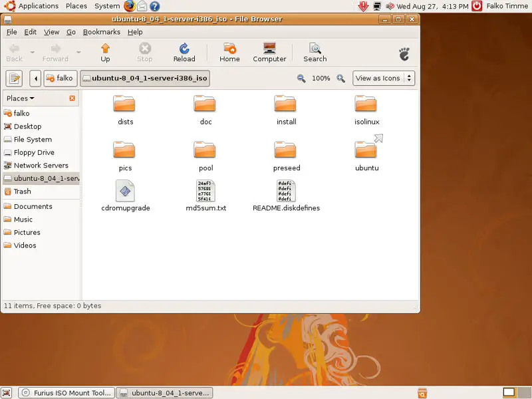
Task: Select the pool folder icon
Action: 205,150
